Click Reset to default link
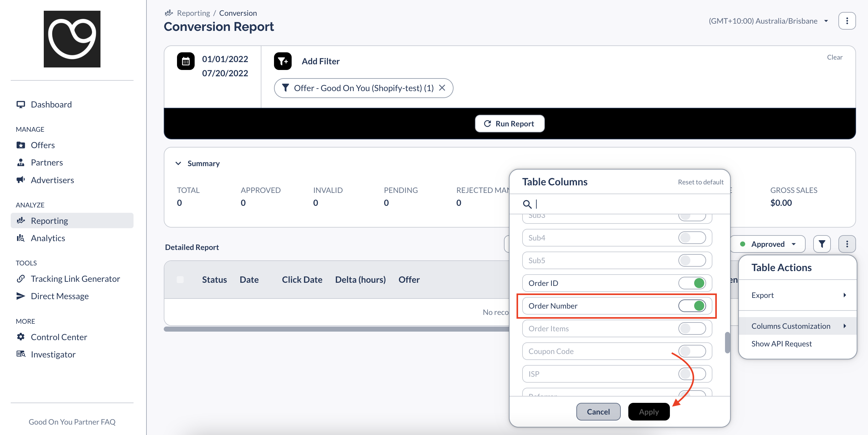 (x=700, y=182)
